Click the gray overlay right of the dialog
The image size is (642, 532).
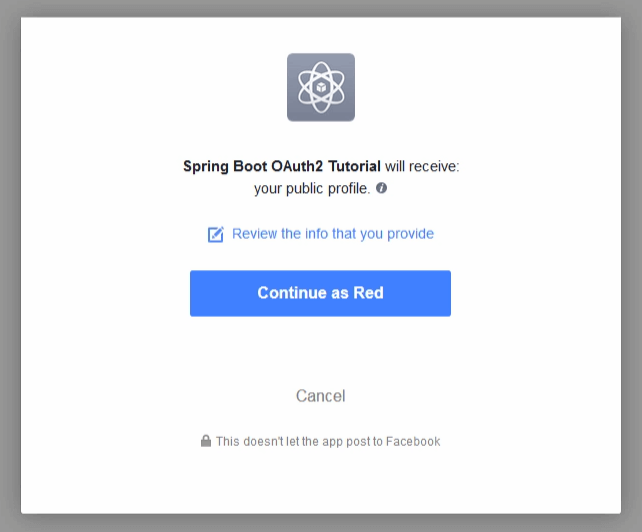coord(632,266)
